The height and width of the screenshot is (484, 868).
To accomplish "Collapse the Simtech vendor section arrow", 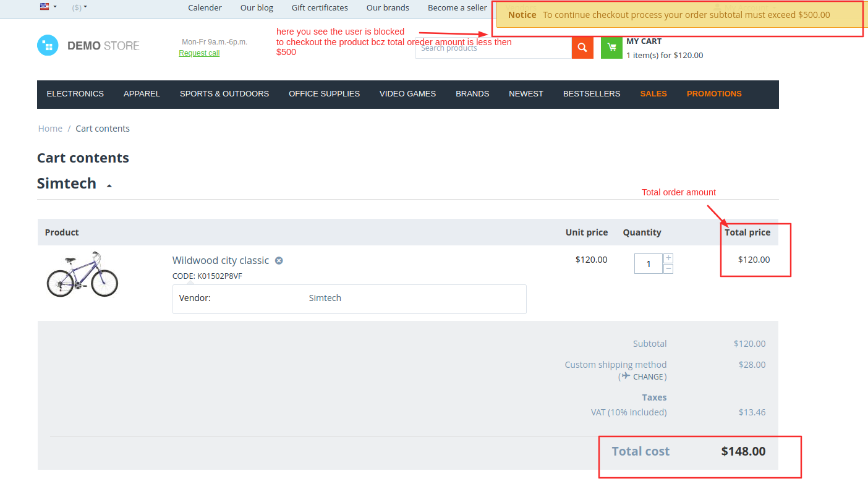I will [109, 185].
